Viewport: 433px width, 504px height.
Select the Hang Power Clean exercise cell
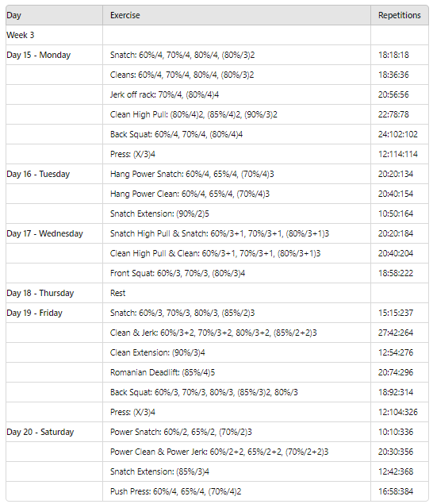click(x=237, y=194)
